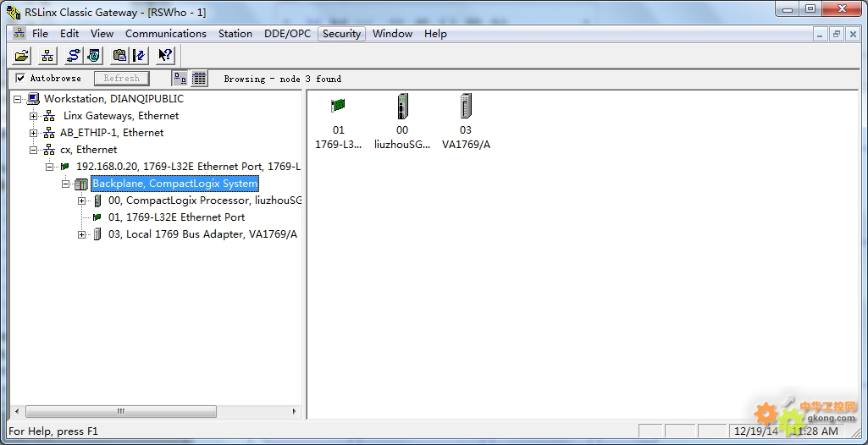The width and height of the screenshot is (868, 445).
Task: Click the CompactLogix Processor icon in tree
Action: click(x=97, y=201)
